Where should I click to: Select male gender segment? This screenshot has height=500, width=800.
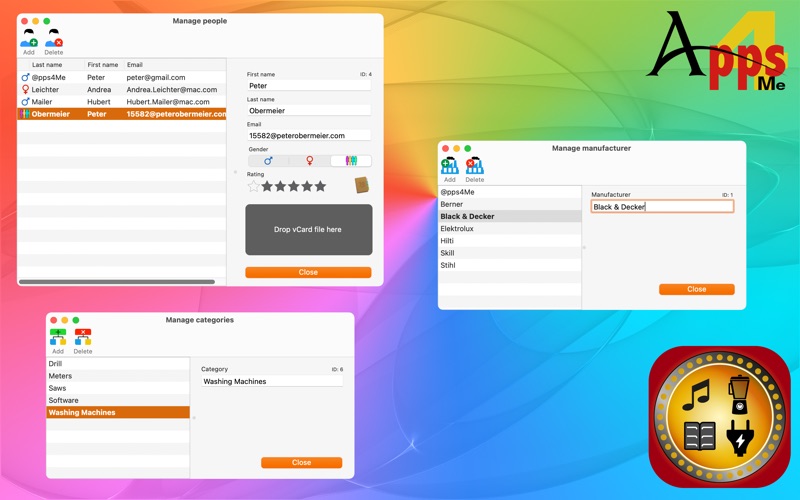[x=268, y=161]
